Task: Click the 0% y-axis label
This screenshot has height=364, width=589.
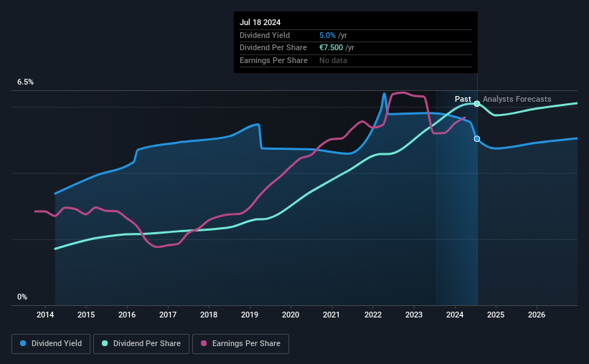Action: (22, 297)
